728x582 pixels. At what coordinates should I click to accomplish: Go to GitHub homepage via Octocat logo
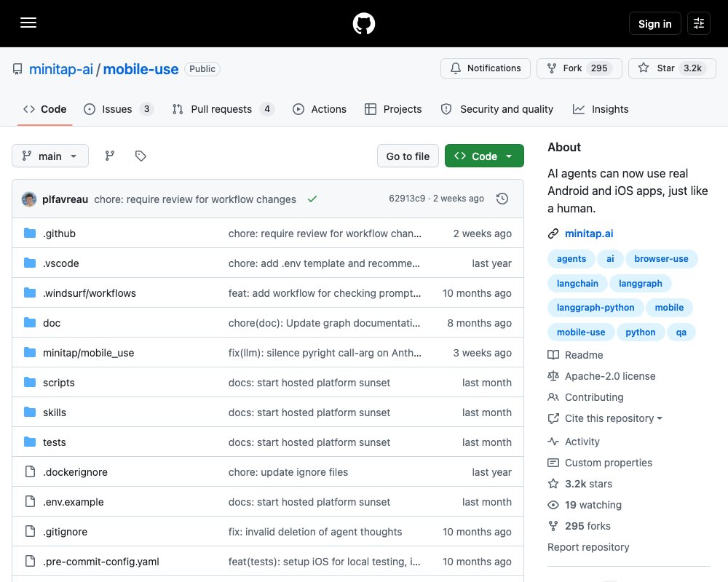[x=363, y=23]
